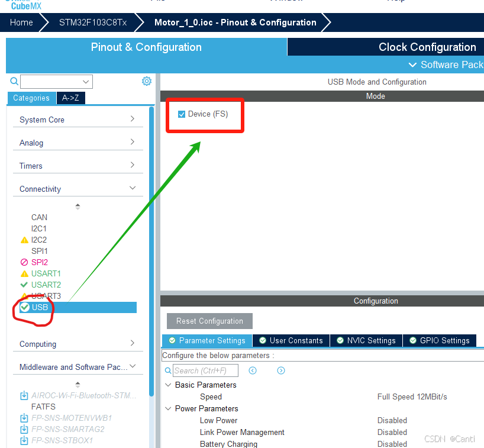Click the Battery Charging parameter
Image resolution: width=484 pixels, height=448 pixels.
click(228, 444)
